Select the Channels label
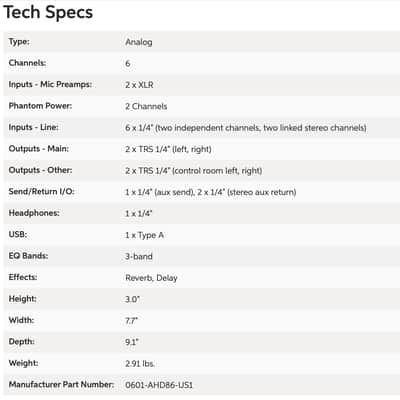The image size is (400, 400). click(27, 63)
